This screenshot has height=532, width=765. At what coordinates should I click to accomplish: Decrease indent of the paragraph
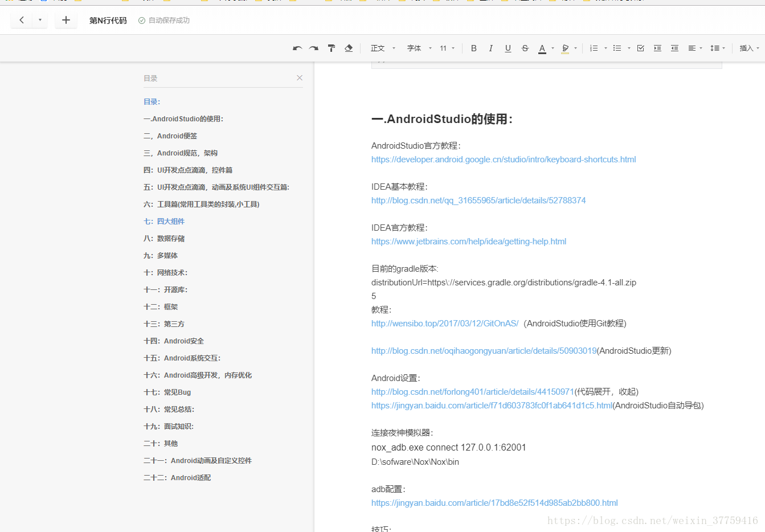(674, 48)
